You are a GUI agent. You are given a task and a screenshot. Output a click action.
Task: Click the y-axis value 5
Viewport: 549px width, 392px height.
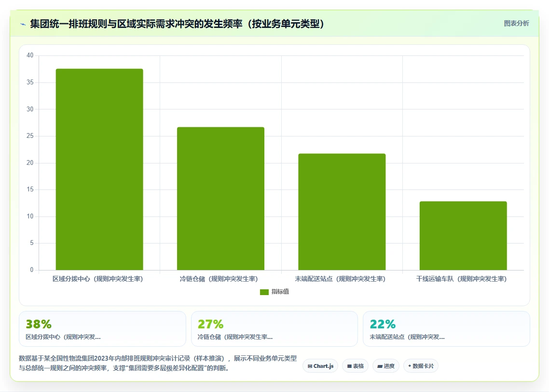32,243
